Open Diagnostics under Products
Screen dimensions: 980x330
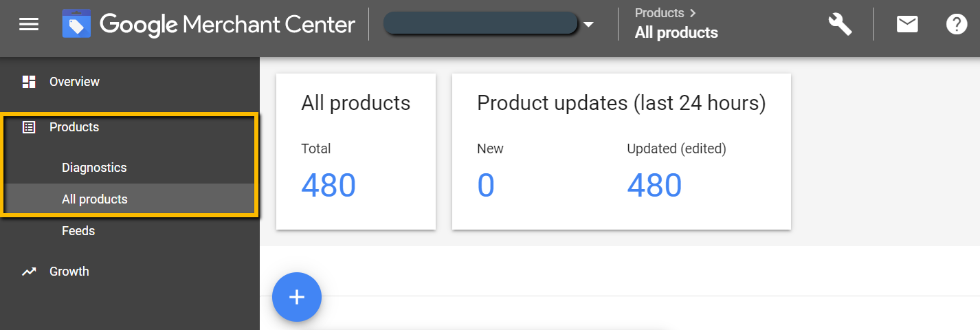tap(94, 168)
